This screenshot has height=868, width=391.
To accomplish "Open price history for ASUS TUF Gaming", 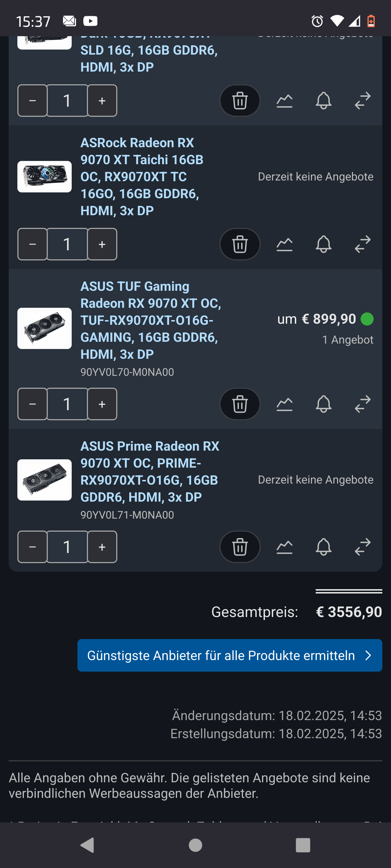I will click(285, 404).
